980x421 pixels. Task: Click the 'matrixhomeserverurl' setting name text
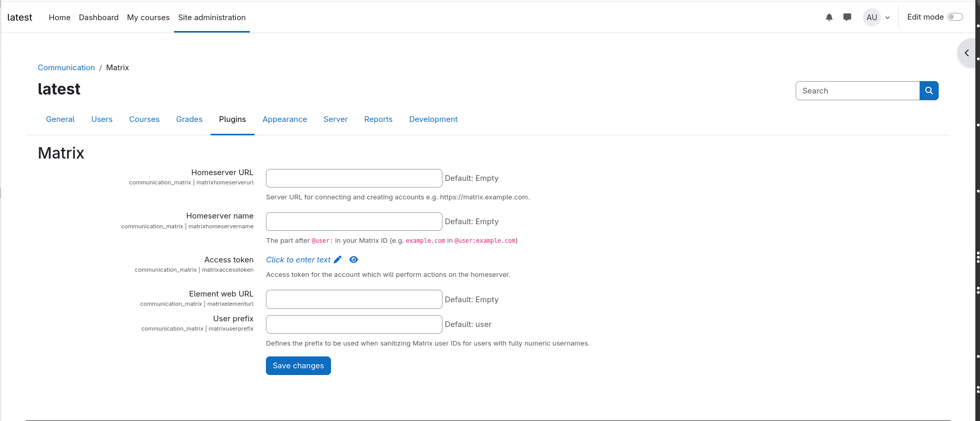coord(225,183)
